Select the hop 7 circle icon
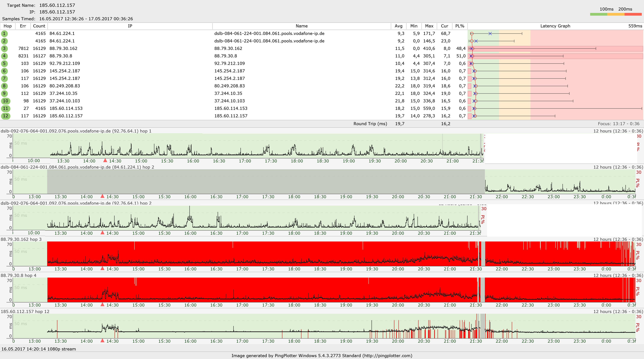644x359 pixels. click(x=4, y=78)
